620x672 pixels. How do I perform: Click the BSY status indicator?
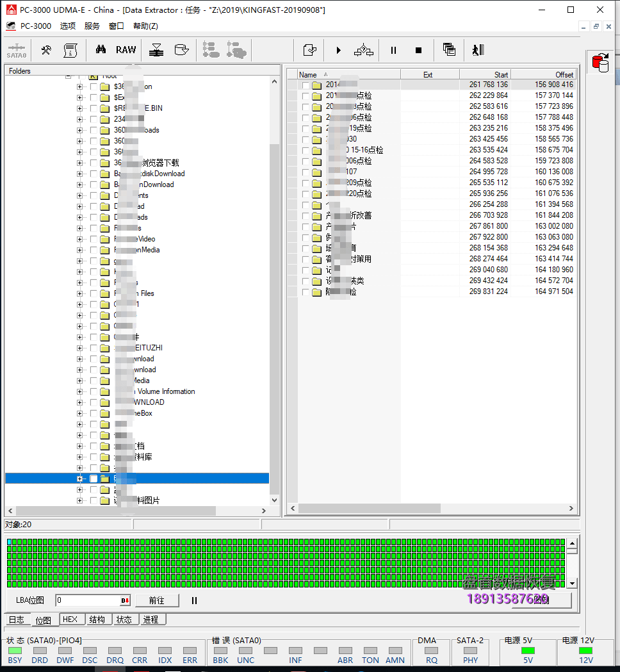(x=15, y=651)
